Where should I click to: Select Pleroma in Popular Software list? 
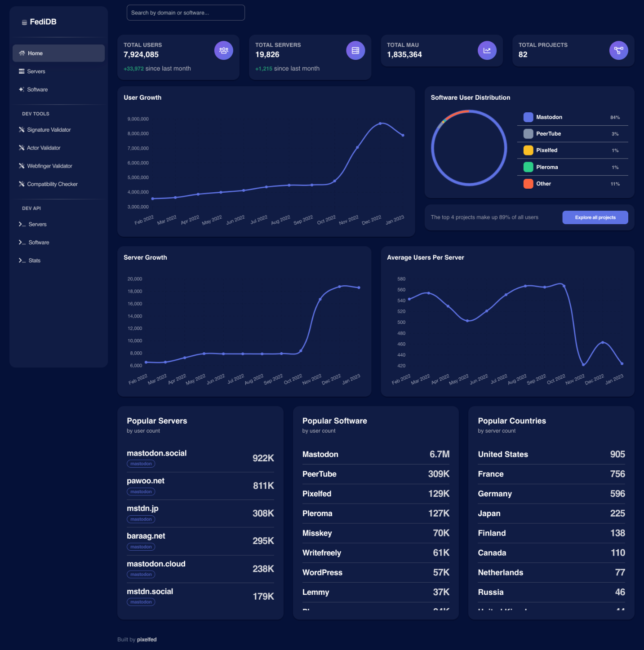[x=376, y=513]
